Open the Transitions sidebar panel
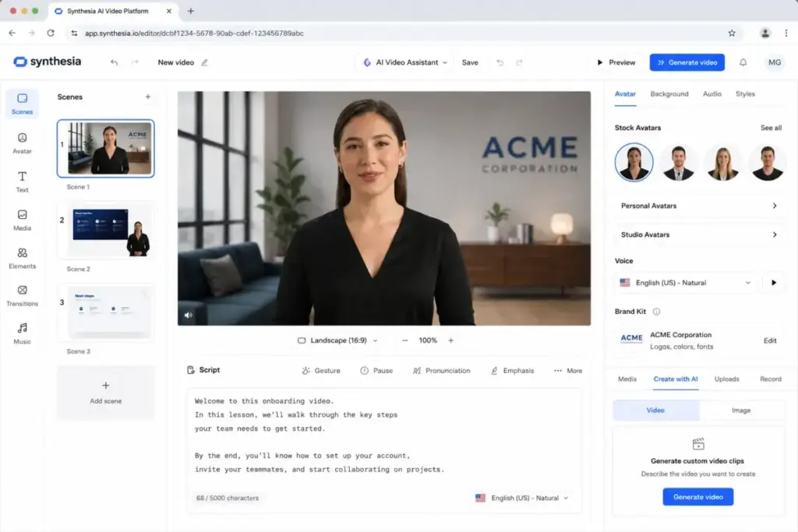 [22, 296]
